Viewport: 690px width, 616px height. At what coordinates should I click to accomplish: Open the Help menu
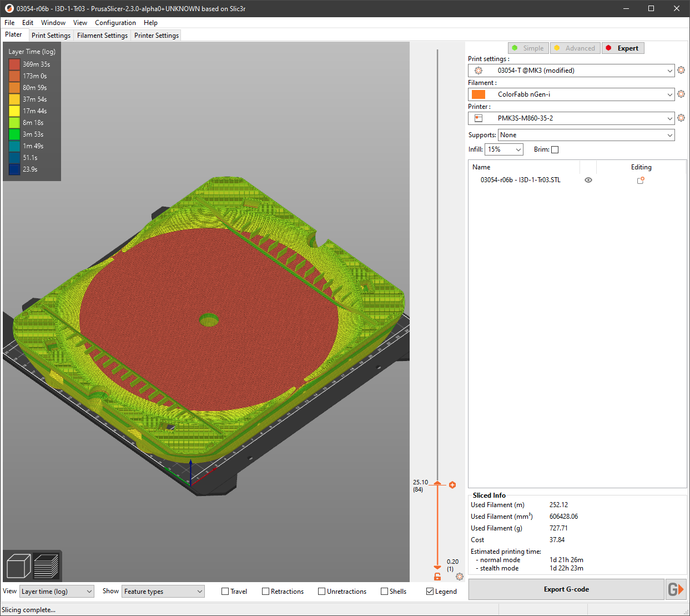pyautogui.click(x=150, y=23)
